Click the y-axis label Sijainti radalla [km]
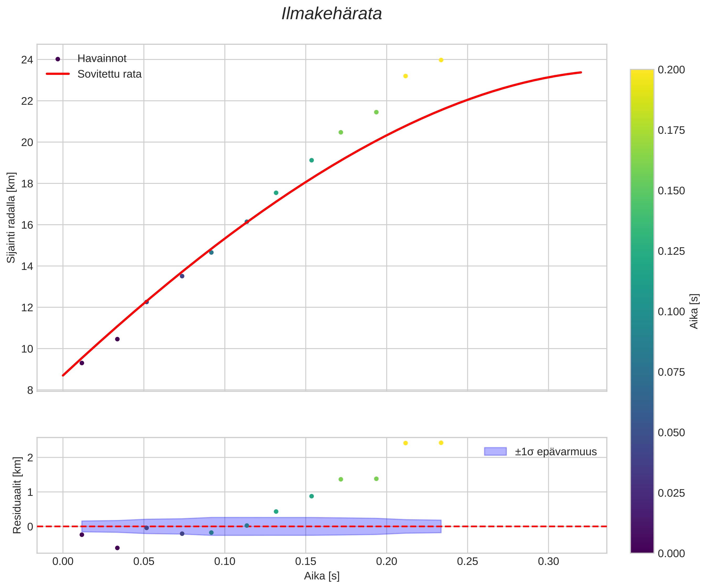Image resolution: width=706 pixels, height=588 pixels. (12, 218)
